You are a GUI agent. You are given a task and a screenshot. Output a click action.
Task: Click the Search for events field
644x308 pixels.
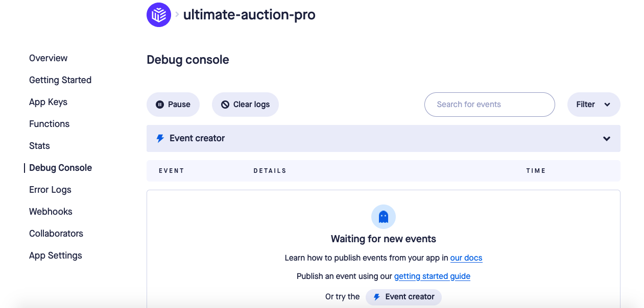490,105
